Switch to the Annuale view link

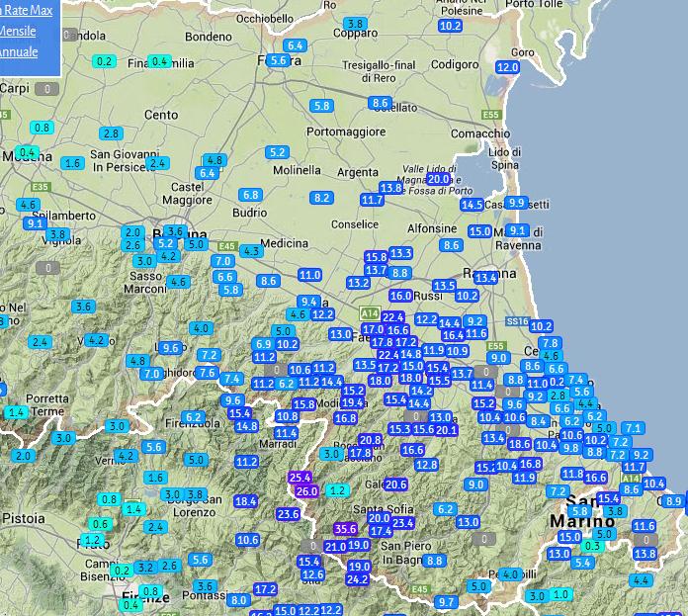19,51
